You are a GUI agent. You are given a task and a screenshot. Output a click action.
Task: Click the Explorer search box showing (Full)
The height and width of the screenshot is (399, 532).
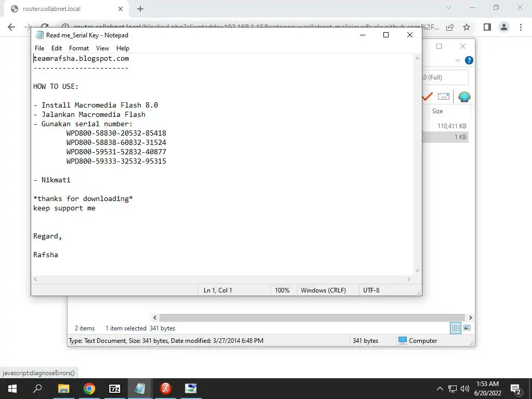tap(445, 77)
